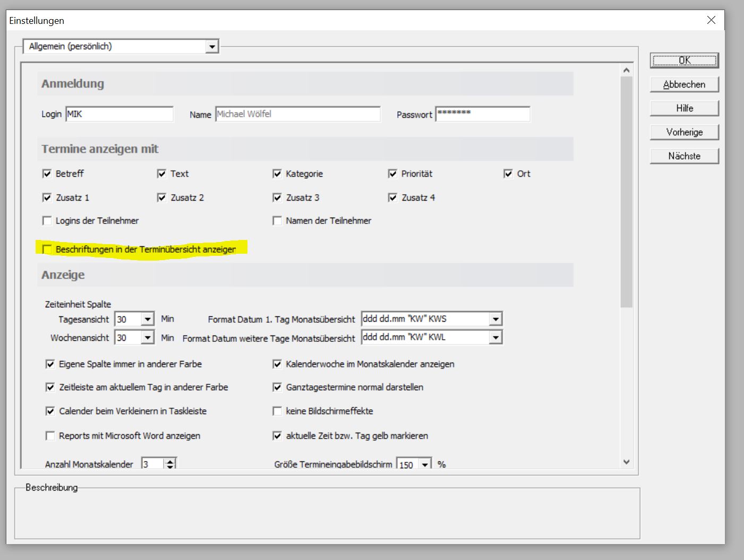The image size is (744, 560).
Task: Click the OK button
Action: (x=684, y=61)
